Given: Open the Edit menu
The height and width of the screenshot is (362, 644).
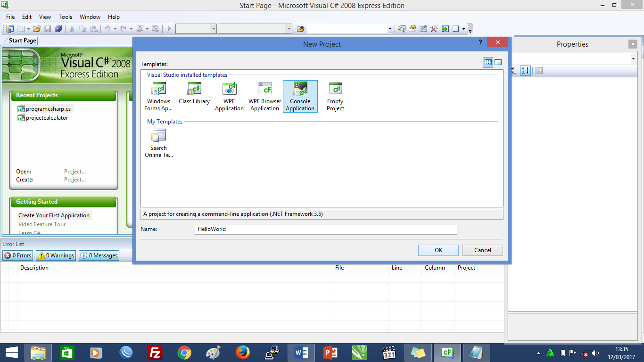Looking at the screenshot, I should point(27,16).
